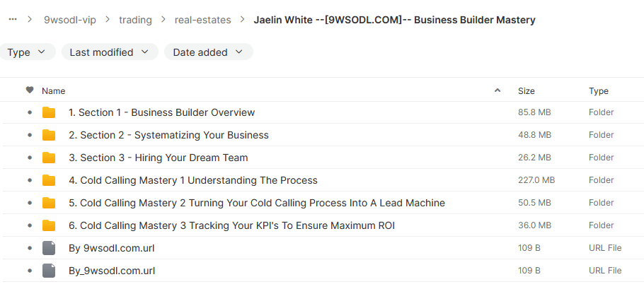Open 9wsodl-vip breadcrumb link
Viewport: 644px width, 289px height.
(x=69, y=20)
